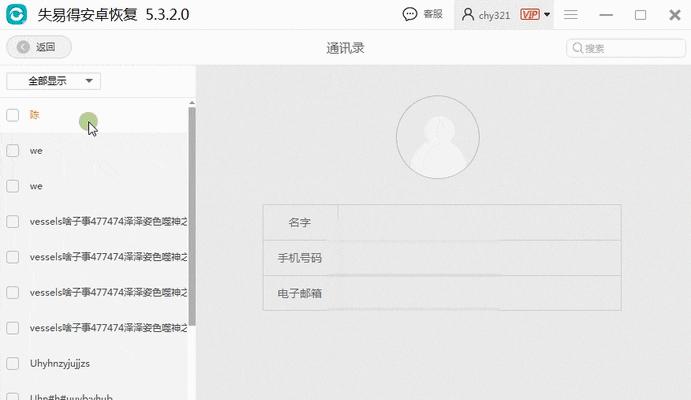
Task: Expand the account dropdown arrow next to VIP
Action: (x=547, y=15)
